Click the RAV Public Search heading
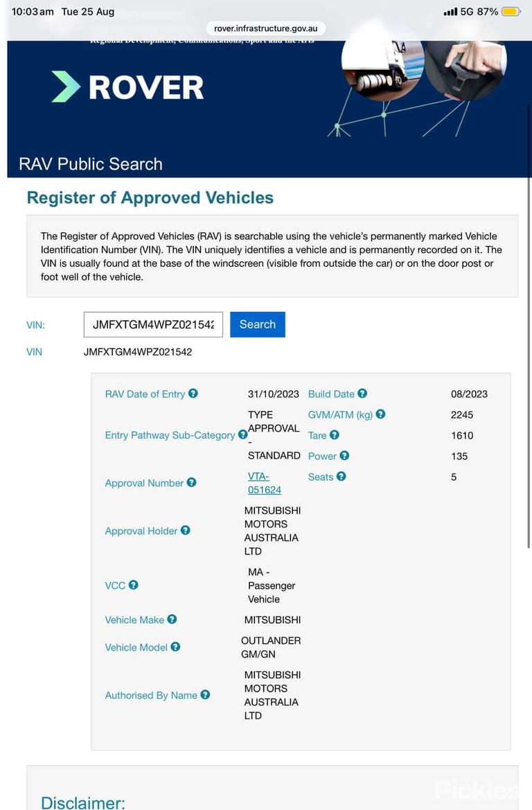The height and width of the screenshot is (810, 532). tap(90, 164)
